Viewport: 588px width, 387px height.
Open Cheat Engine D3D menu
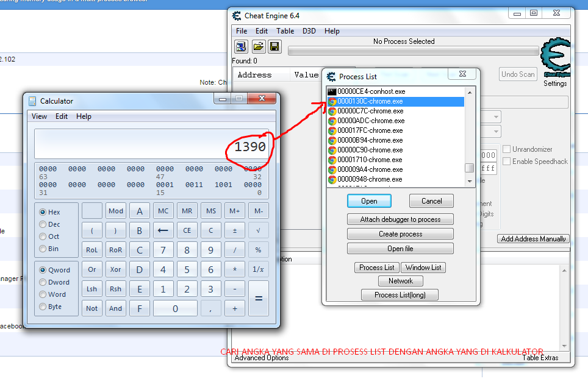point(309,31)
